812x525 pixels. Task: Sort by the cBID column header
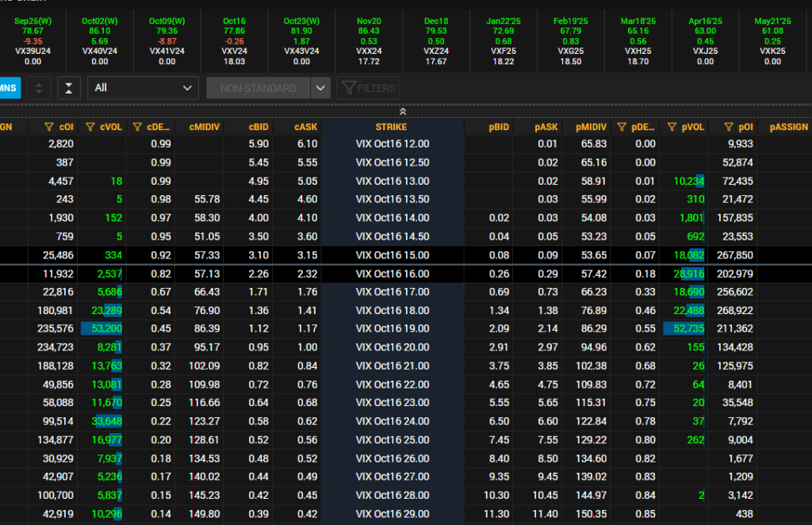(x=259, y=127)
